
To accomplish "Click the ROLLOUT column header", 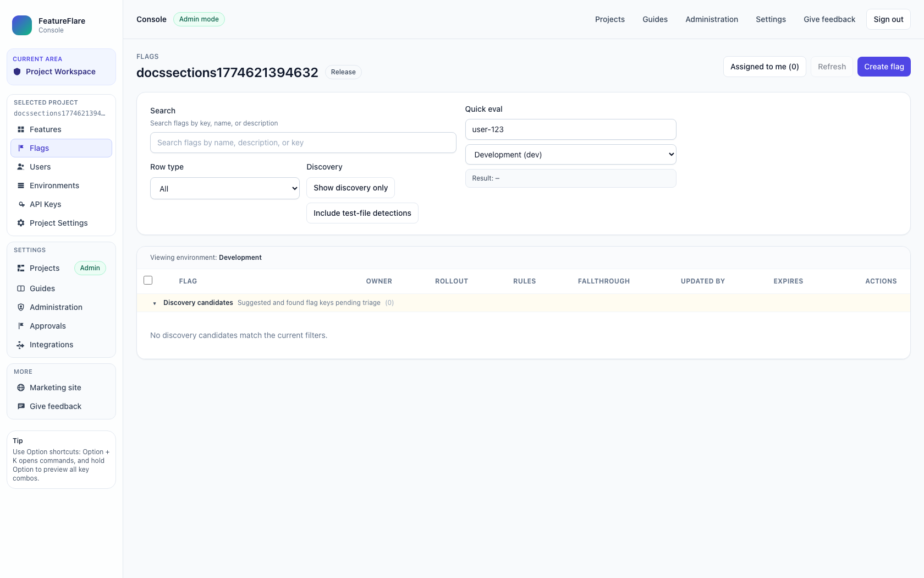I will [x=452, y=281].
